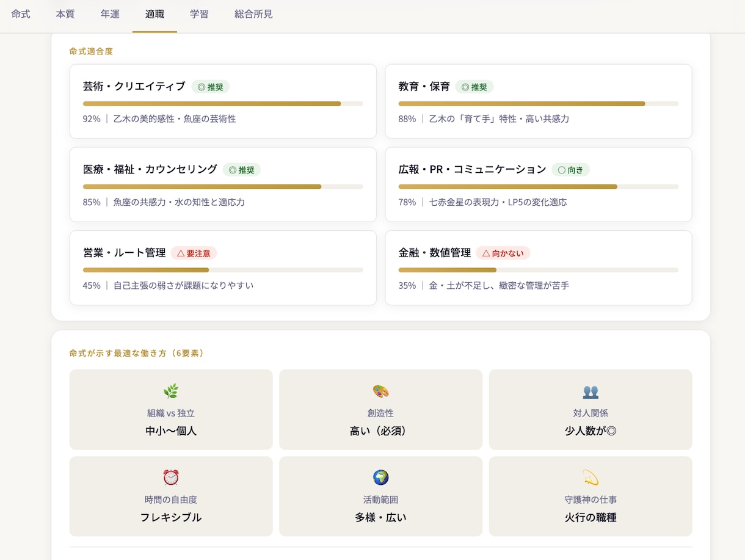Click the 85% bar for 医療・福祉・カウンセリング
The width and height of the screenshot is (745, 560).
223,187
